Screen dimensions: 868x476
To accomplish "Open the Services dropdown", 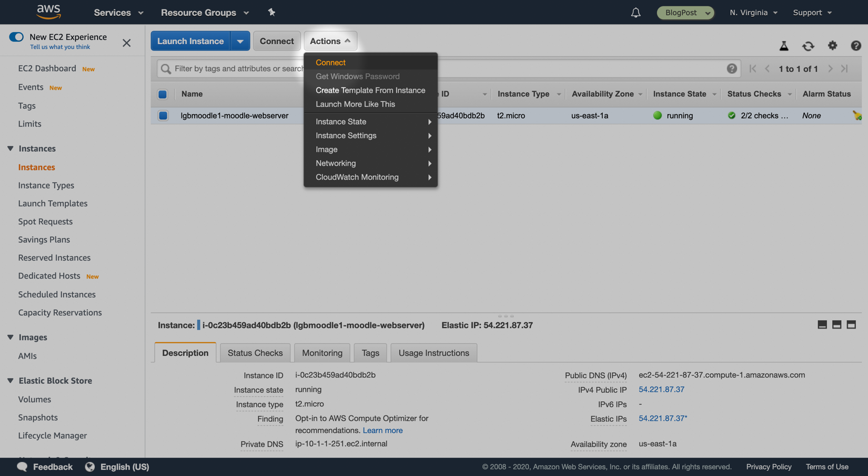I will [x=118, y=13].
